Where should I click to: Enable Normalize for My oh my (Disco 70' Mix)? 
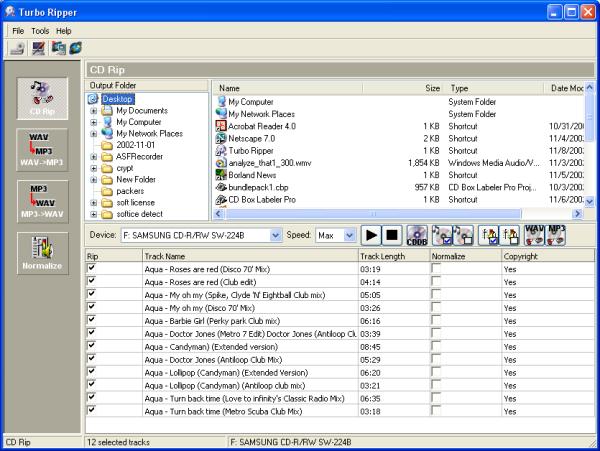pyautogui.click(x=435, y=307)
